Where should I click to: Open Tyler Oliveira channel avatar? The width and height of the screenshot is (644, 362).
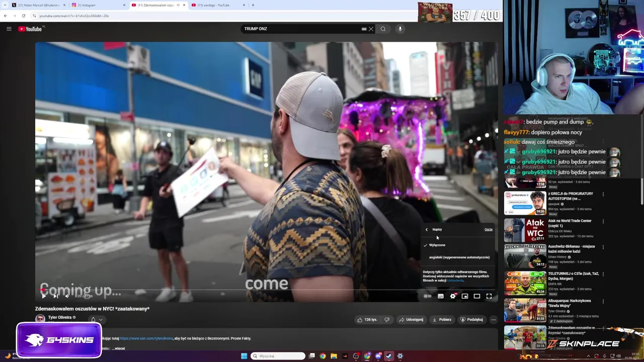tap(40, 318)
